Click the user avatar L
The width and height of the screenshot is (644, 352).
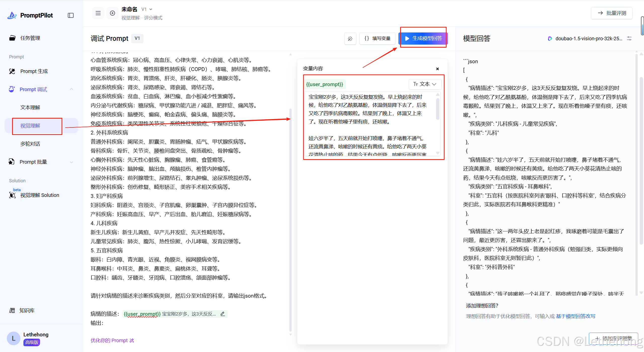[x=13, y=338]
